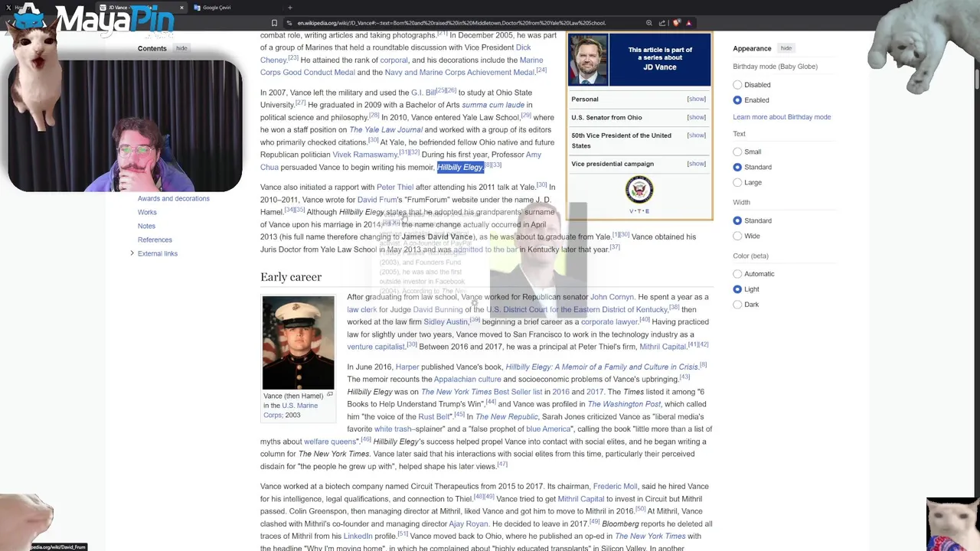The height and width of the screenshot is (551, 980).
Task: Open the Vivek Ramaswamy link
Action: [x=365, y=155]
